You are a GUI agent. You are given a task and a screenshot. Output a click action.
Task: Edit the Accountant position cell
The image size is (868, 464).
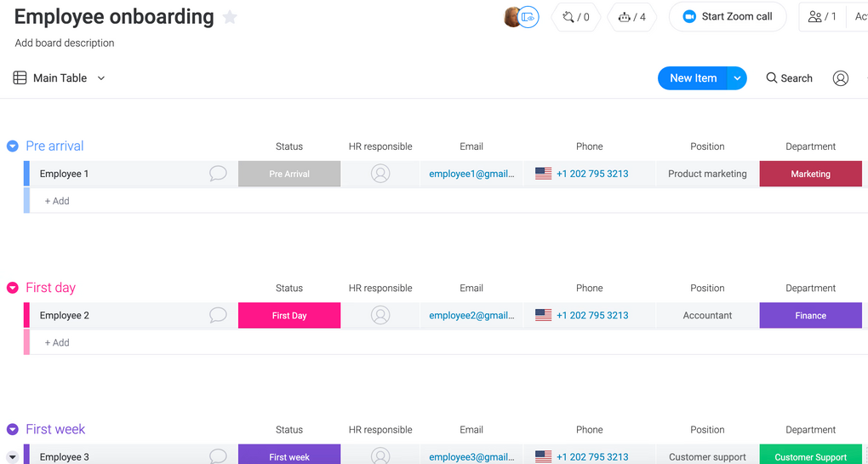[707, 316]
